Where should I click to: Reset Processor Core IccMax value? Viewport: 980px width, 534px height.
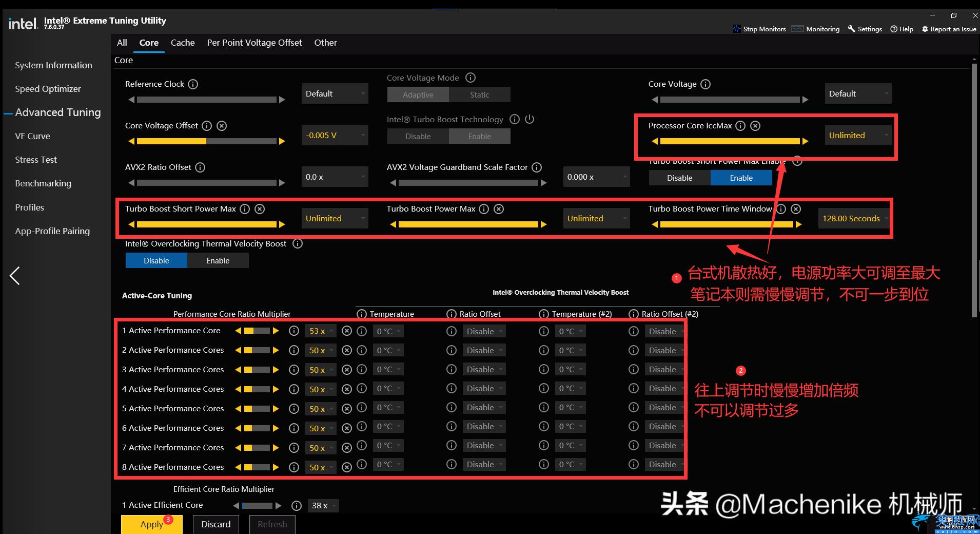tap(755, 126)
